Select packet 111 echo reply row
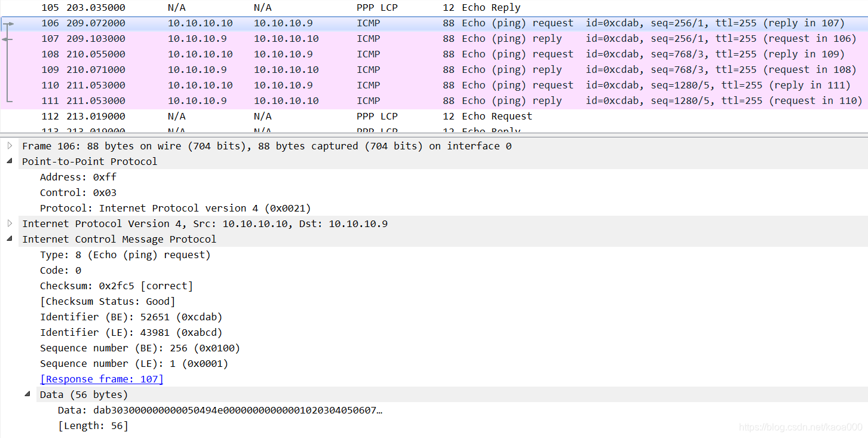868x438 pixels. 434,101
